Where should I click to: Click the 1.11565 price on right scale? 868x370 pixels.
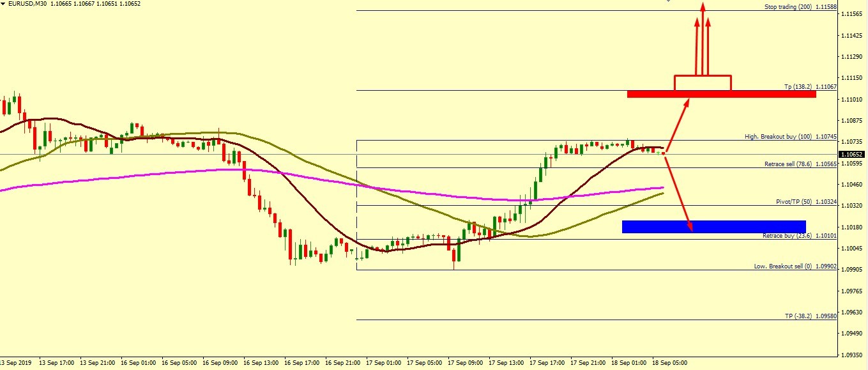tap(853, 14)
